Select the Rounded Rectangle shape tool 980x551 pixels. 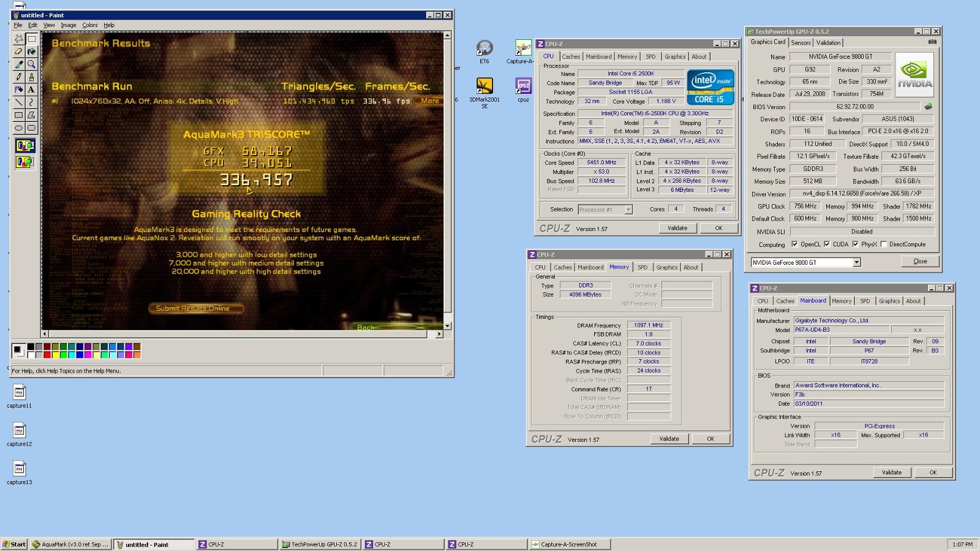31,127
